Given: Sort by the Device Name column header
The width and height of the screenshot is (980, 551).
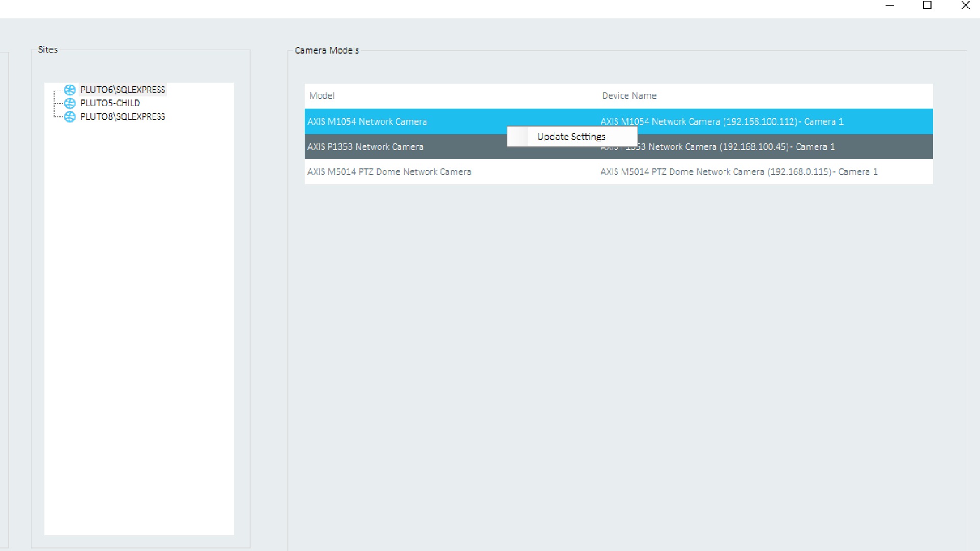Looking at the screenshot, I should coord(629,96).
